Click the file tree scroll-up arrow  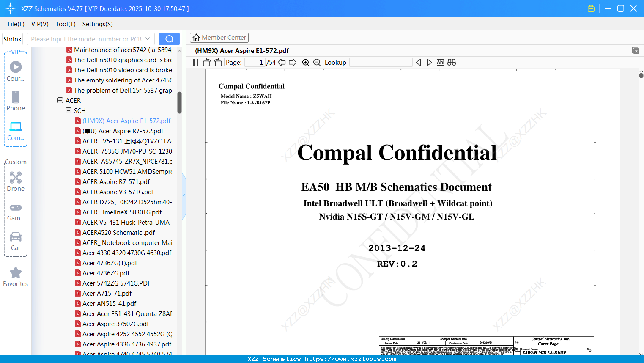point(179,51)
